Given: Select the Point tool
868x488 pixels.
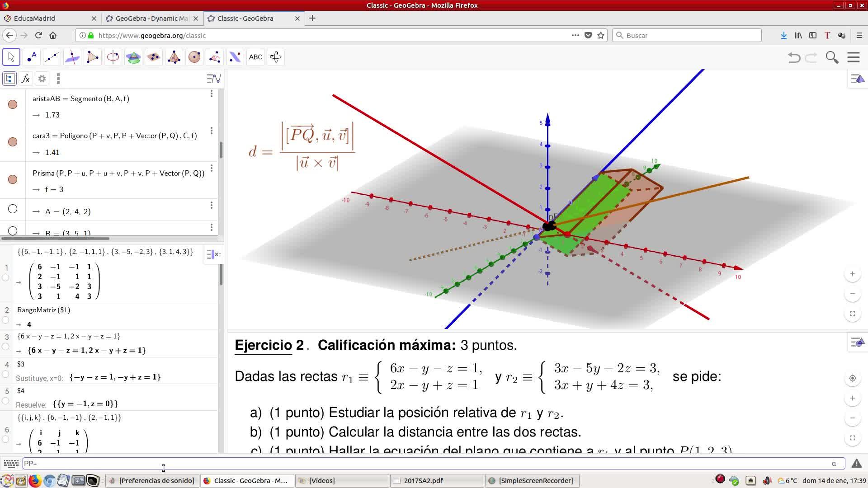Looking at the screenshot, I should tap(32, 57).
